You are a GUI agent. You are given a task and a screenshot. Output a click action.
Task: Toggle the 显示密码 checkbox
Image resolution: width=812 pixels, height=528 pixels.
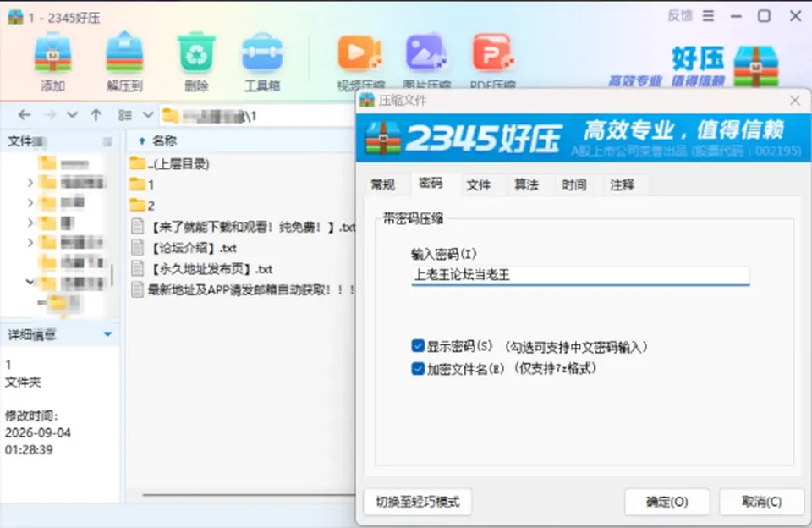tap(417, 345)
